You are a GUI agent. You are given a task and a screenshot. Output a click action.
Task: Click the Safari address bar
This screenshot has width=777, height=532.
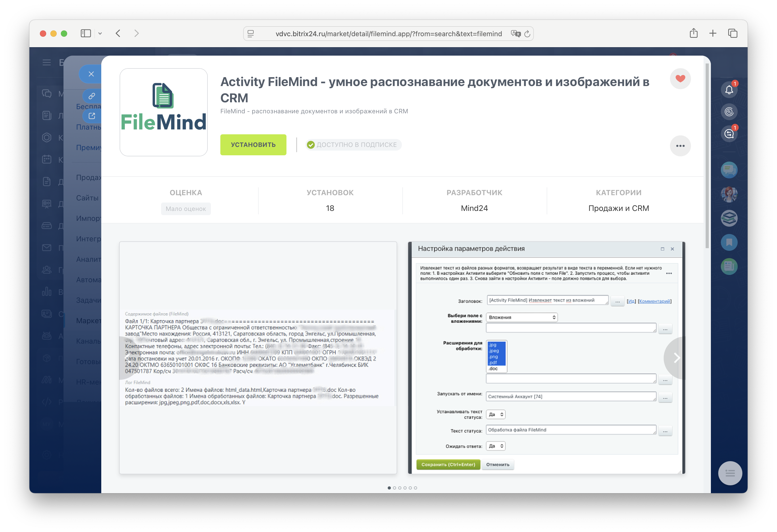pos(388,34)
